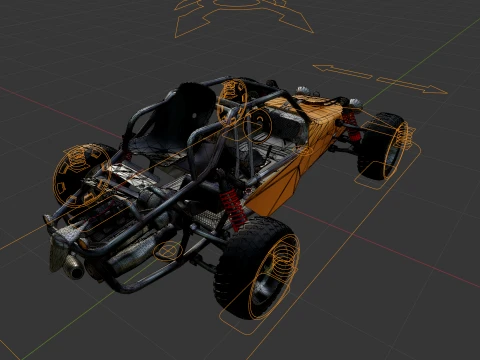Select the large round control on near rear wheel
Viewport: 480px width, 360px height.
click(x=82, y=175)
